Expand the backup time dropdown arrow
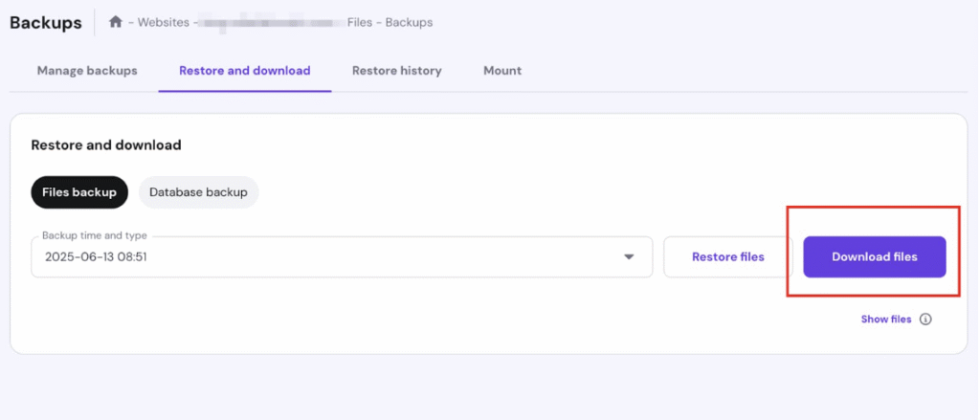Viewport: 980px width, 420px height. click(629, 257)
